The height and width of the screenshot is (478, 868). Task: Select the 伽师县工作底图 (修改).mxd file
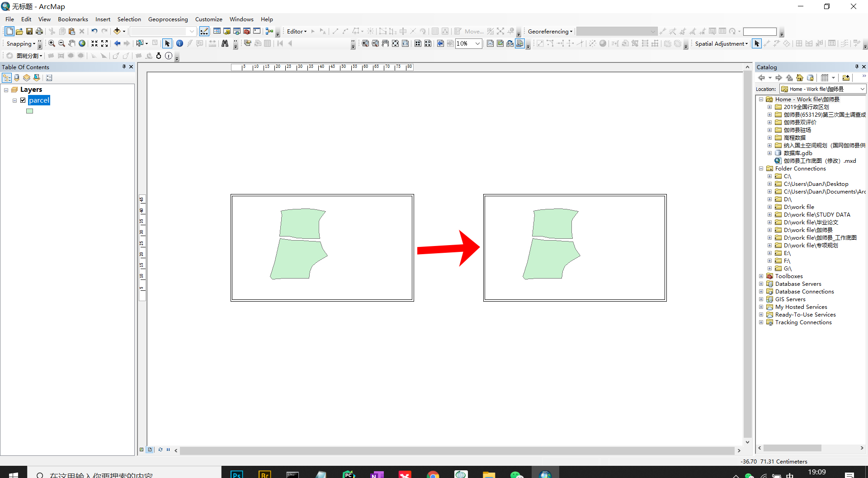point(820,161)
